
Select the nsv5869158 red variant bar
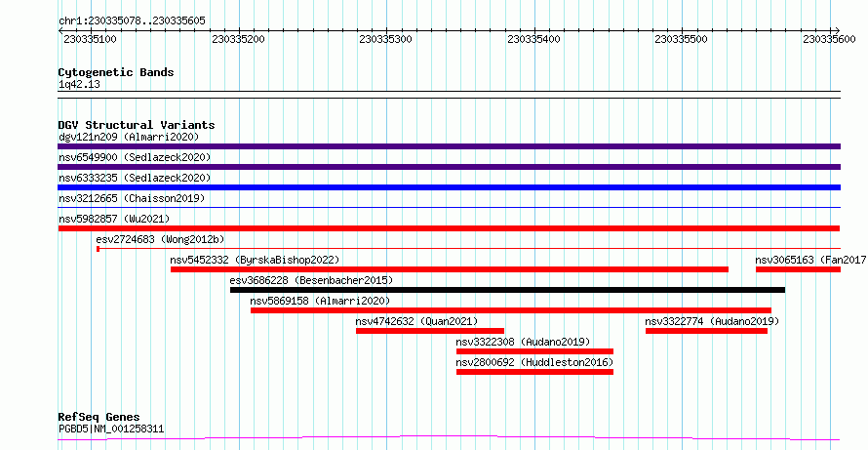511,310
